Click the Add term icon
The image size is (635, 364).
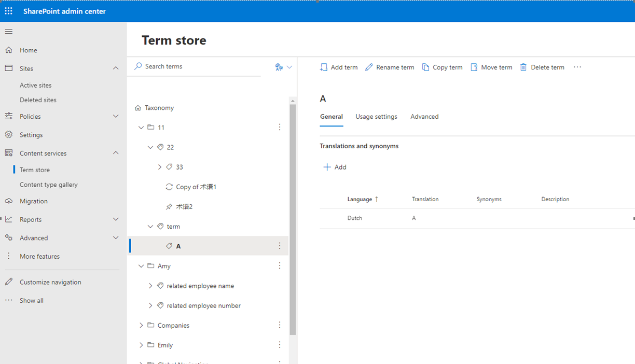pos(323,67)
